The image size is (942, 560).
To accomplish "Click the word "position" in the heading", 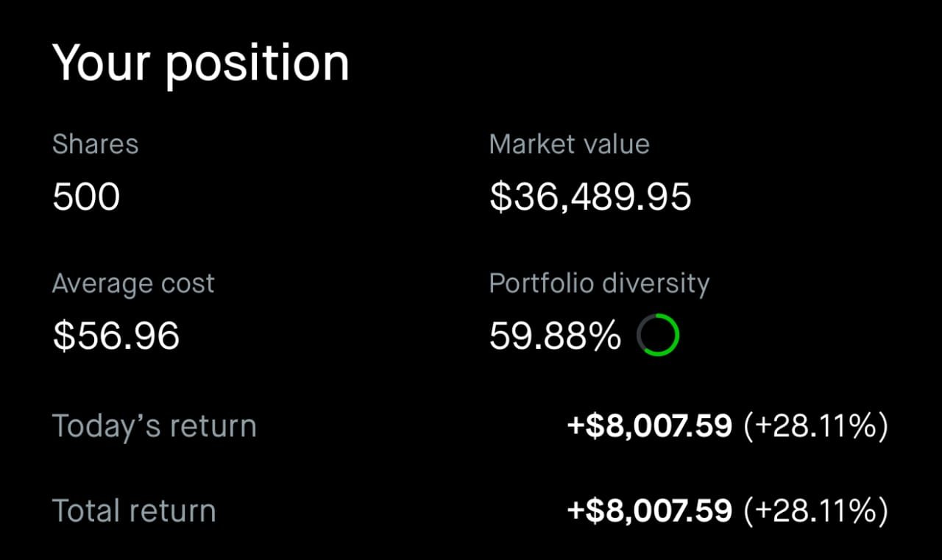I will pyautogui.click(x=257, y=65).
